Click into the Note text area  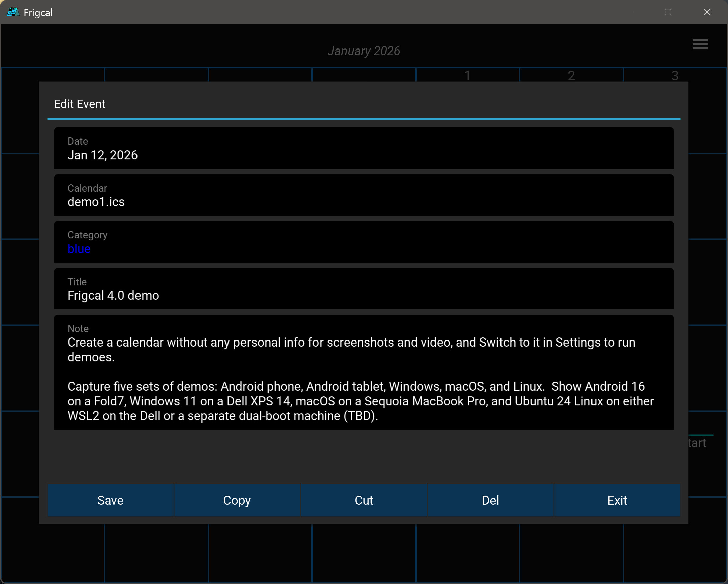364,372
